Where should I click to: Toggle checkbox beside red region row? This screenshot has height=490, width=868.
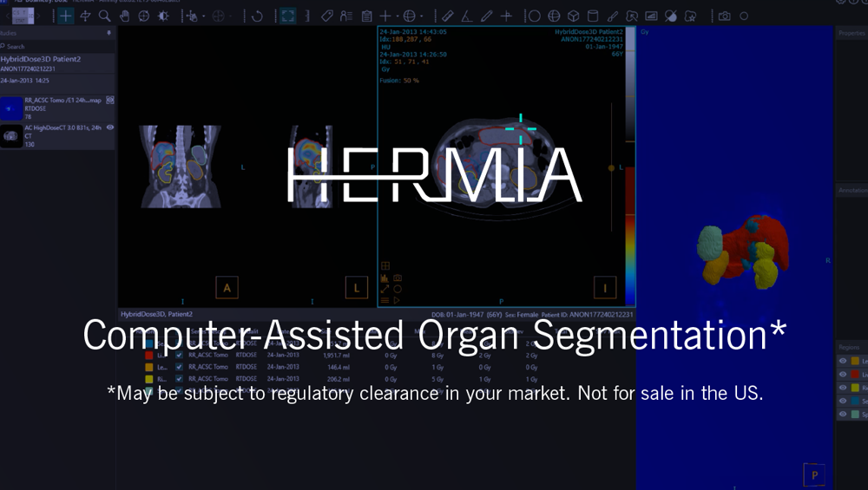(x=179, y=355)
